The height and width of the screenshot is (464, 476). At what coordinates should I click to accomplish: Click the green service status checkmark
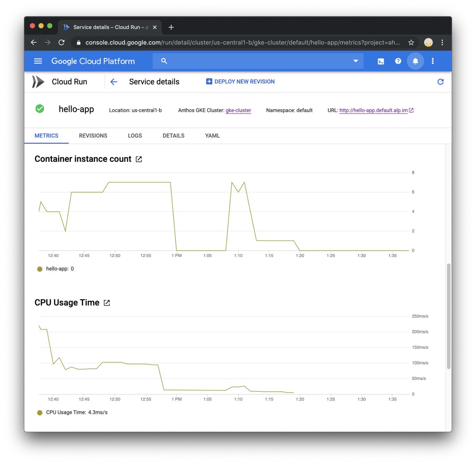[40, 109]
